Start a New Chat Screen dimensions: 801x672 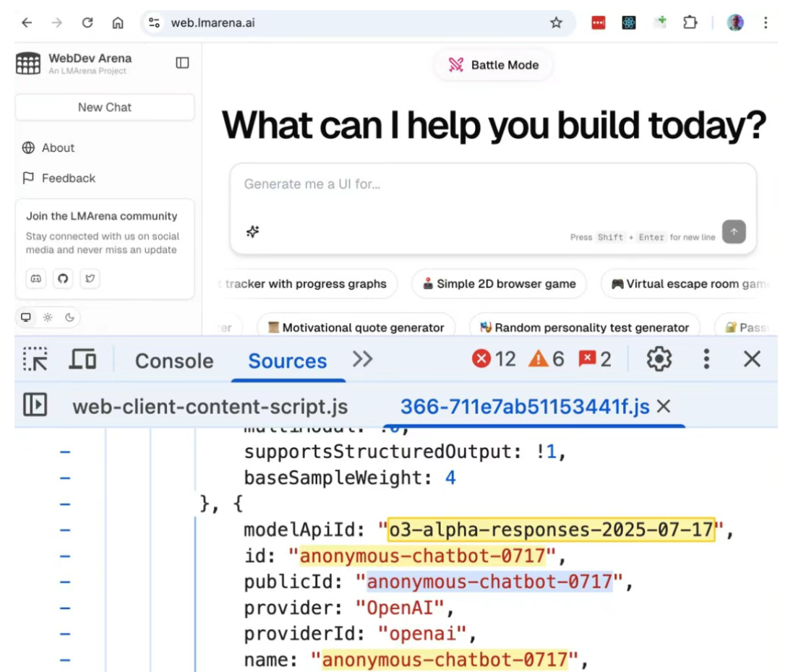tap(105, 107)
